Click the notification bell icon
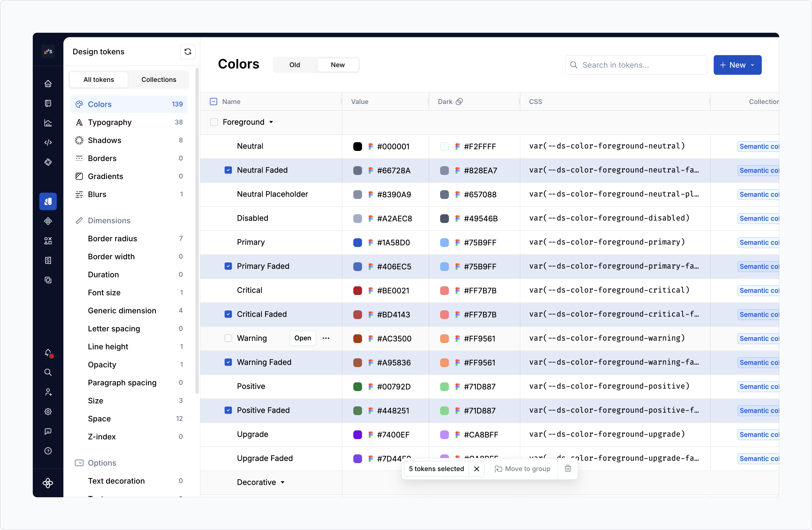The width and height of the screenshot is (812, 530). pos(48,353)
